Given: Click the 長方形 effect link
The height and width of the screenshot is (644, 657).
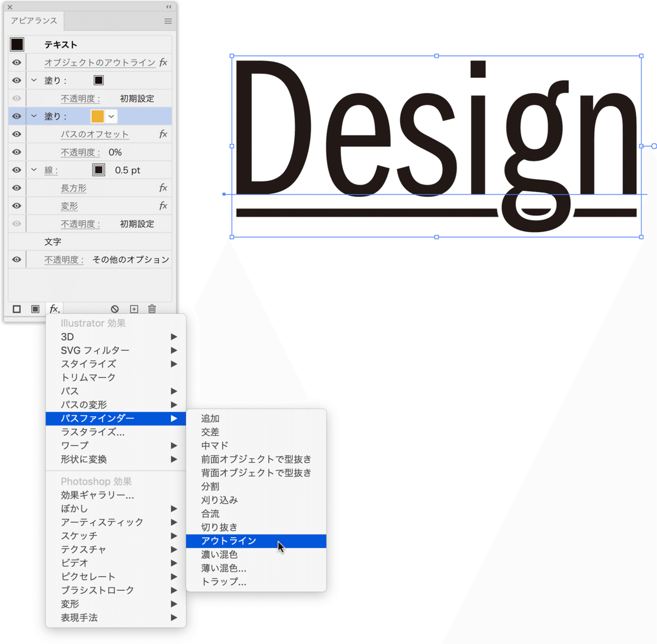Looking at the screenshot, I should point(74,188).
